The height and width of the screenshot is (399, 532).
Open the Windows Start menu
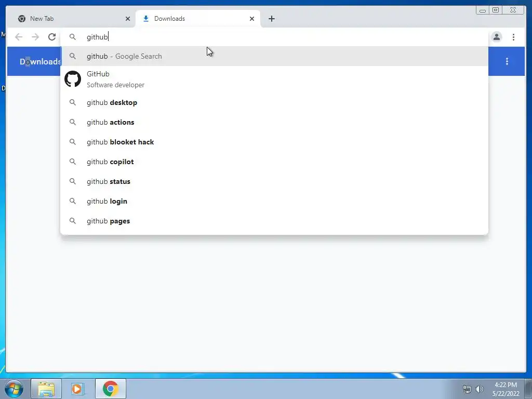pos(14,389)
